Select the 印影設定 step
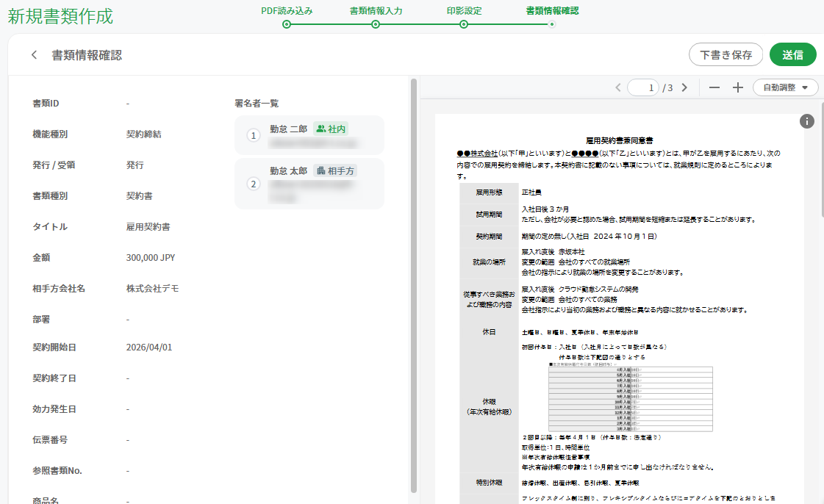This screenshot has width=824, height=504. click(x=464, y=11)
